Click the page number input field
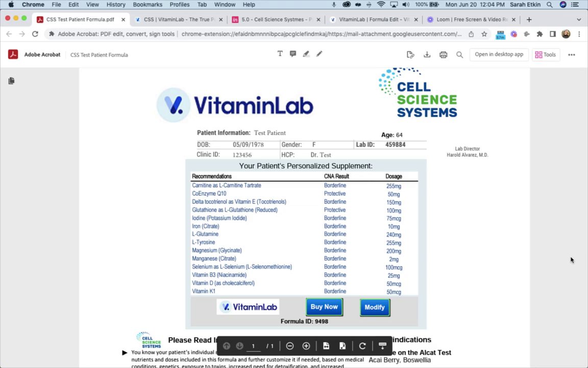The height and width of the screenshot is (368, 588). click(254, 346)
